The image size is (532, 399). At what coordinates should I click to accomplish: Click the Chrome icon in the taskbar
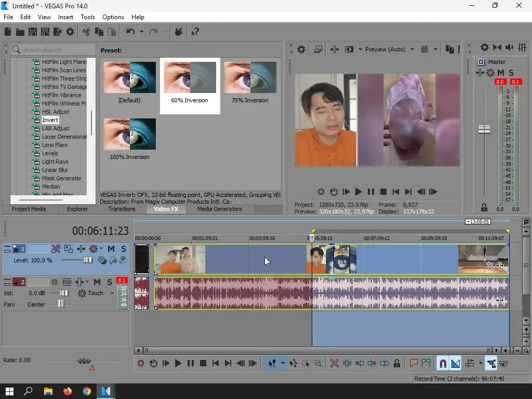click(x=87, y=391)
